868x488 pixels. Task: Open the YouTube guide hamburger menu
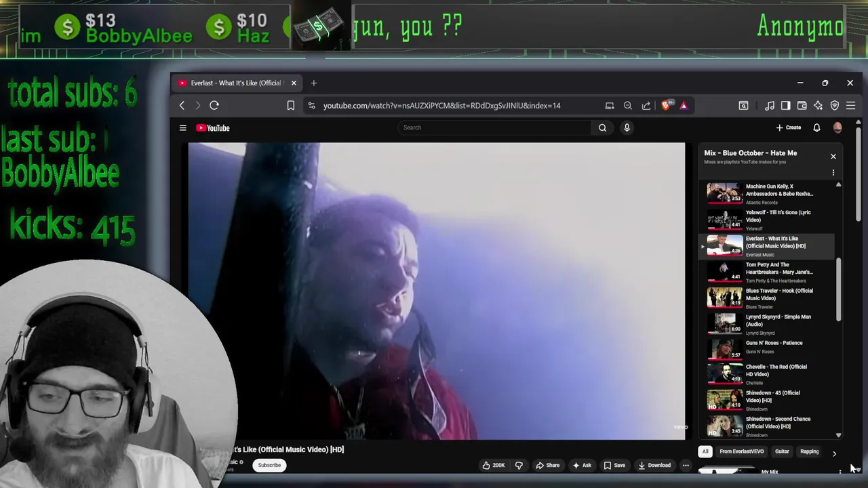click(x=182, y=127)
